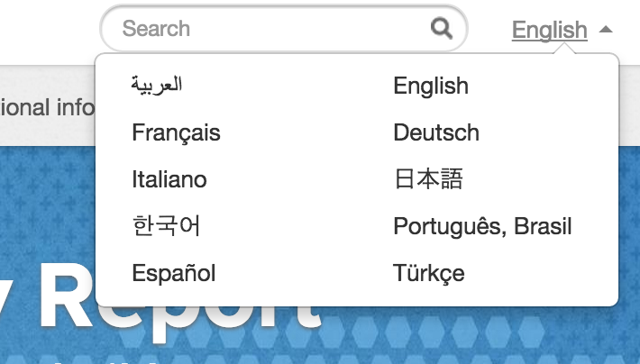640x364 pixels.
Task: Select Italiano as the site language
Action: pos(169,179)
